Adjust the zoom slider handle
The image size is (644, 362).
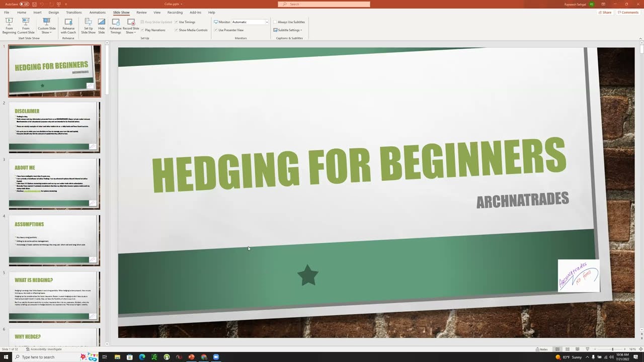(612, 349)
